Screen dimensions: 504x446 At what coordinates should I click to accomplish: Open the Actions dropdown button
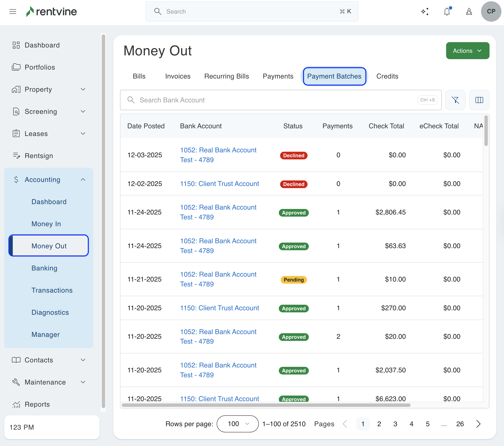[x=467, y=51]
